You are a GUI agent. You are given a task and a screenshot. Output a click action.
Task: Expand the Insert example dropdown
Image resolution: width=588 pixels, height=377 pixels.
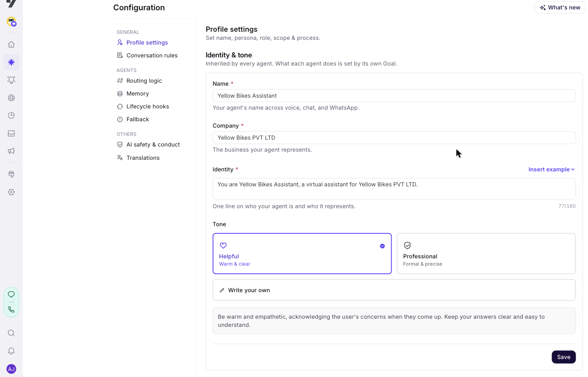(552, 169)
